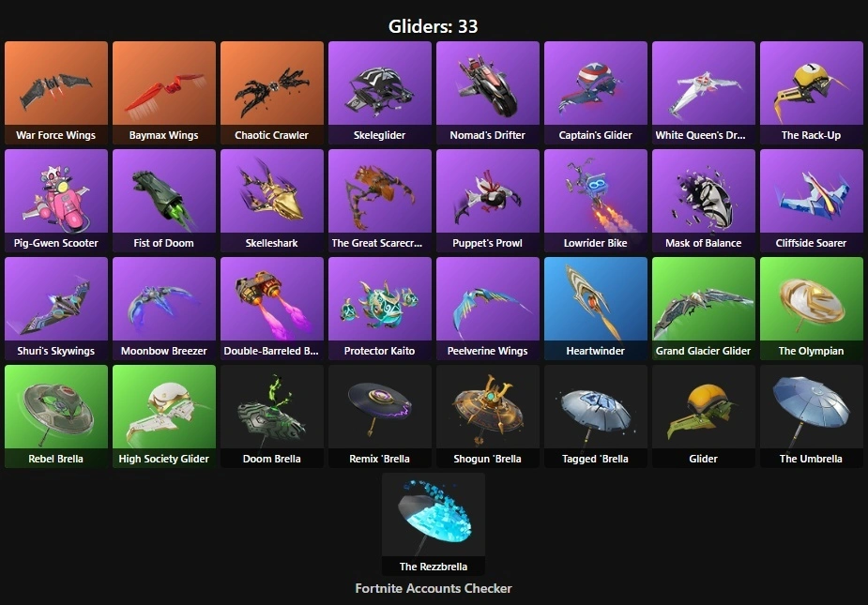This screenshot has width=868, height=605.
Task: Select the Heartwinder blue glider tile
Action: (596, 309)
